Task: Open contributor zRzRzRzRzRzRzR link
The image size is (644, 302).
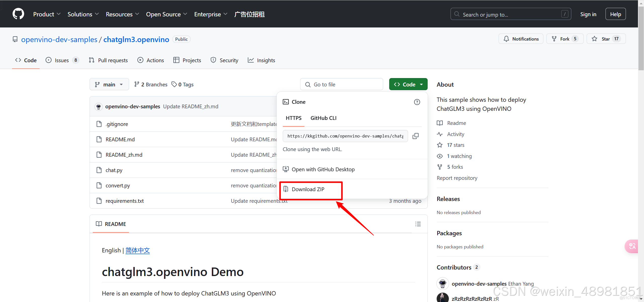Action: pyautogui.click(x=472, y=299)
